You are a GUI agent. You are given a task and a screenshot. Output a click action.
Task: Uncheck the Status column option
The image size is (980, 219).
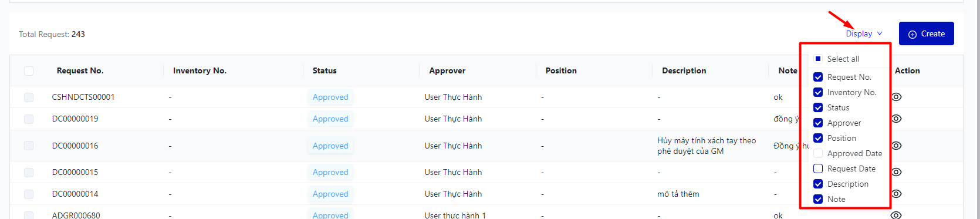(x=818, y=107)
